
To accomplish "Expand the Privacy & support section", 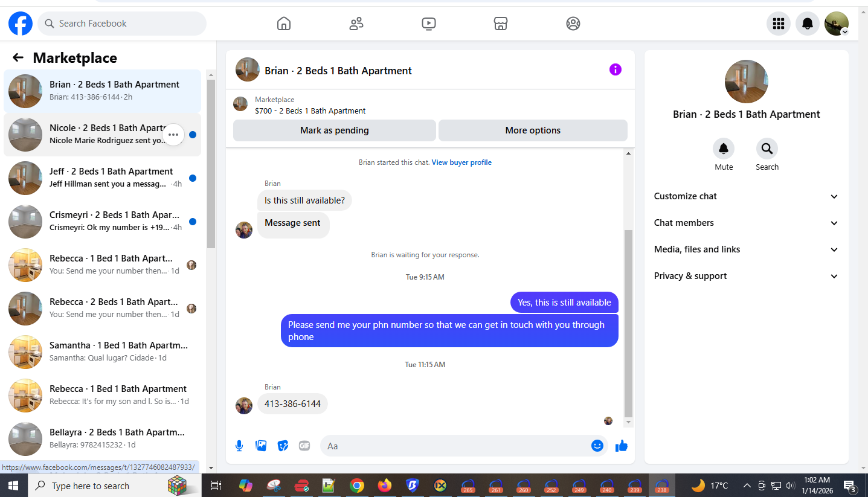I will click(747, 276).
